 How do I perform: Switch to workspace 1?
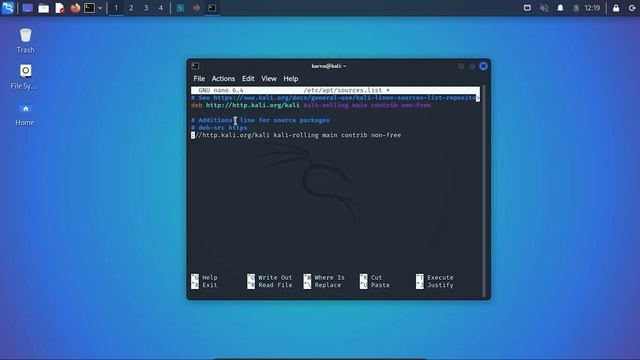coord(116,8)
